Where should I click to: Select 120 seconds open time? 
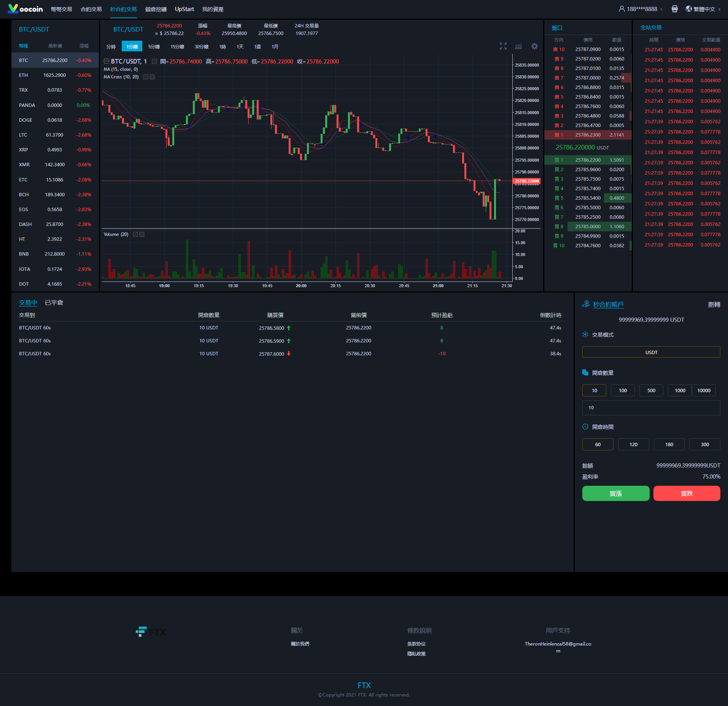(x=633, y=444)
